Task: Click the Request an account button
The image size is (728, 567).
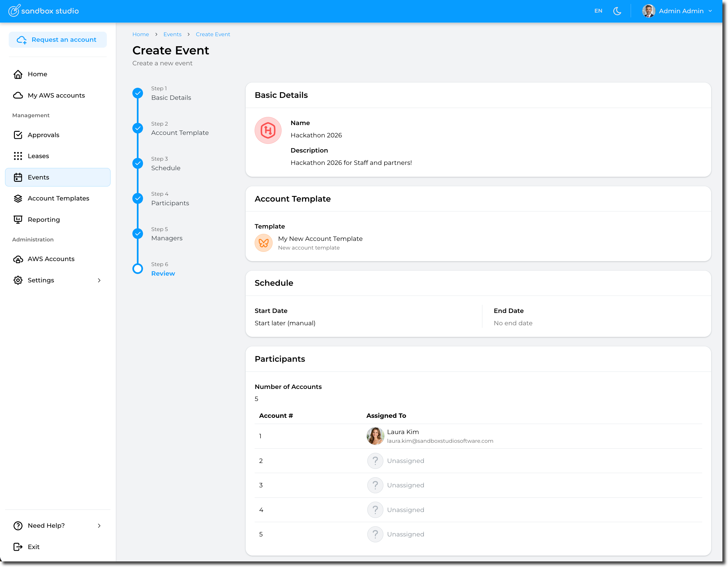Action: (x=57, y=40)
